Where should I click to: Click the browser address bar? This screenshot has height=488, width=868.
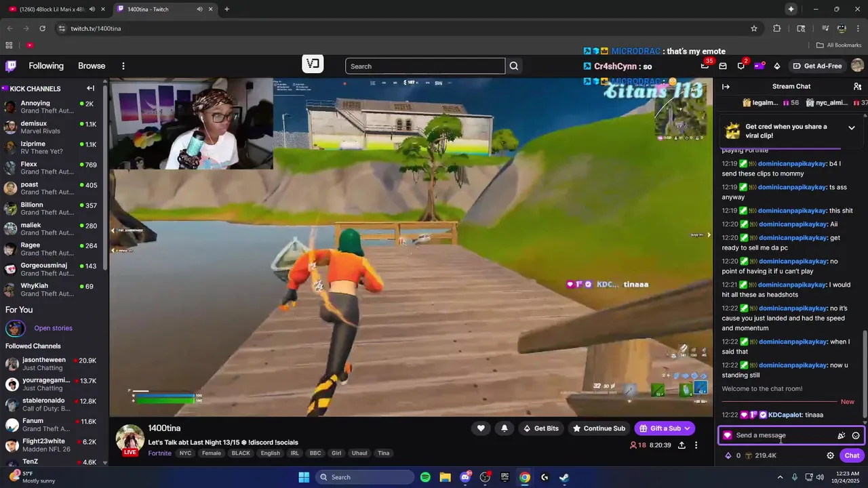pos(407,28)
